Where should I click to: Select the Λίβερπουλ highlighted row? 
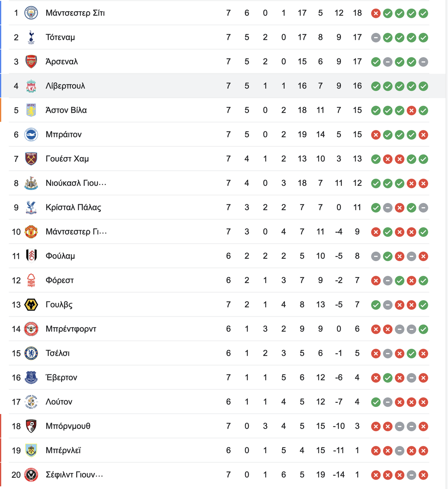coord(224,86)
